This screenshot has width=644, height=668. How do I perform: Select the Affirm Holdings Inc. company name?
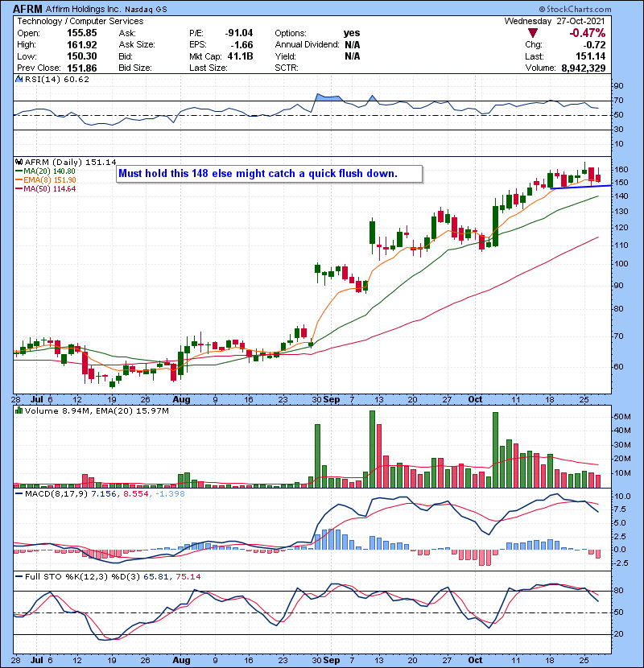(x=83, y=9)
